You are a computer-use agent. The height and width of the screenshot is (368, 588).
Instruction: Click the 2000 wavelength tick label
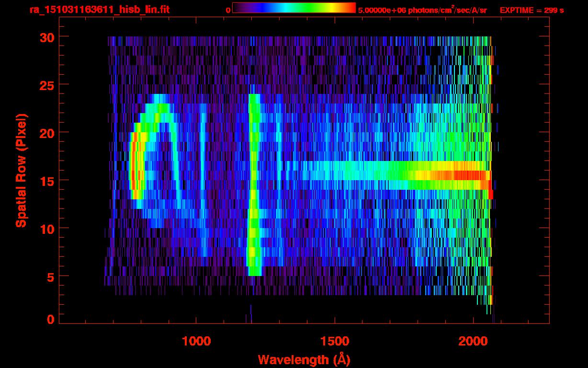[x=473, y=341]
